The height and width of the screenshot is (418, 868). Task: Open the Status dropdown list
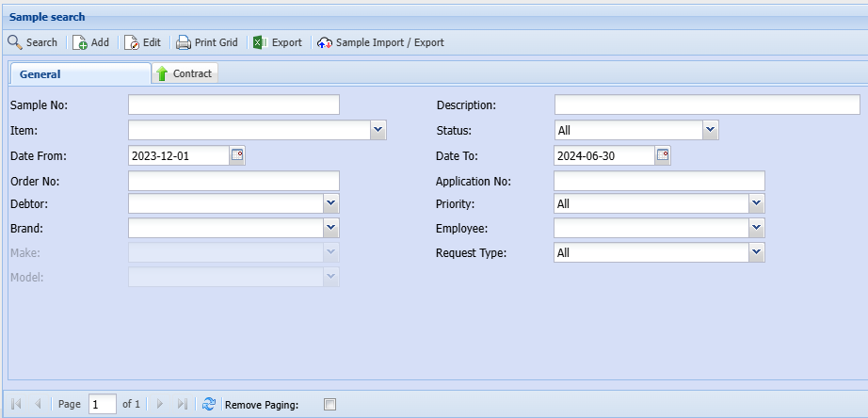(x=711, y=131)
